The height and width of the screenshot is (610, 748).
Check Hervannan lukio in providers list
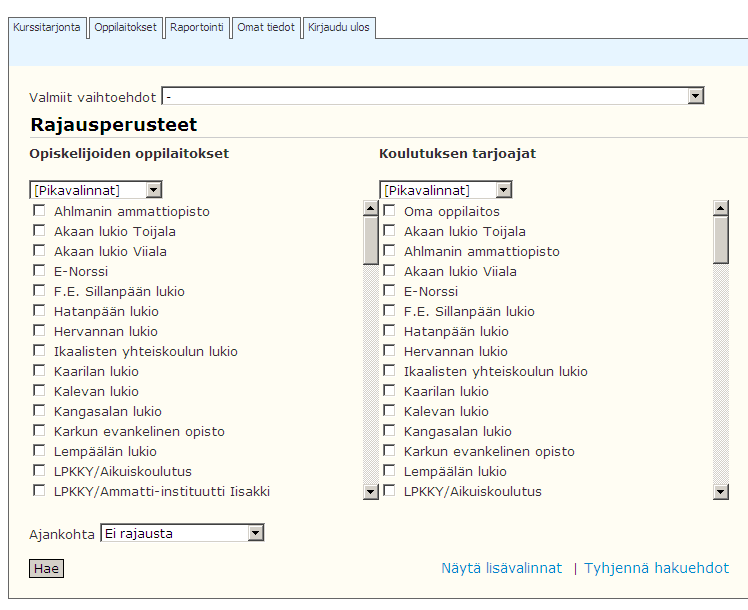coord(389,351)
